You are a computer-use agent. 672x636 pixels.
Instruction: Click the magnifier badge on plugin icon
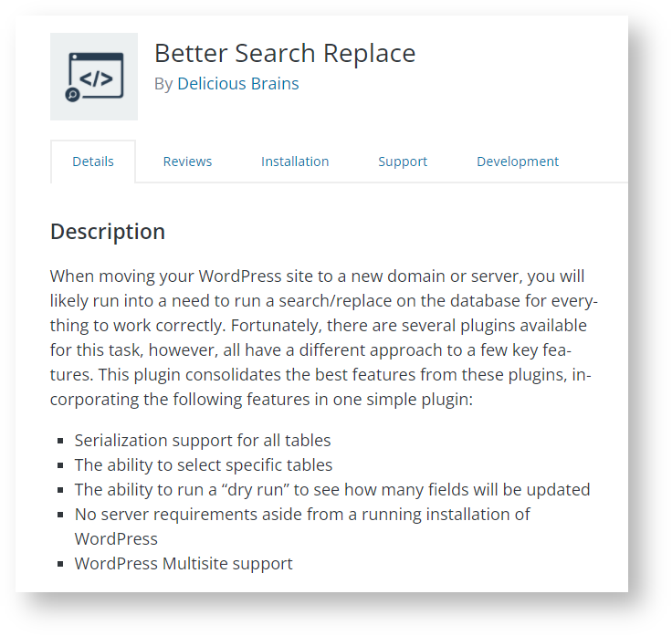pyautogui.click(x=72, y=94)
